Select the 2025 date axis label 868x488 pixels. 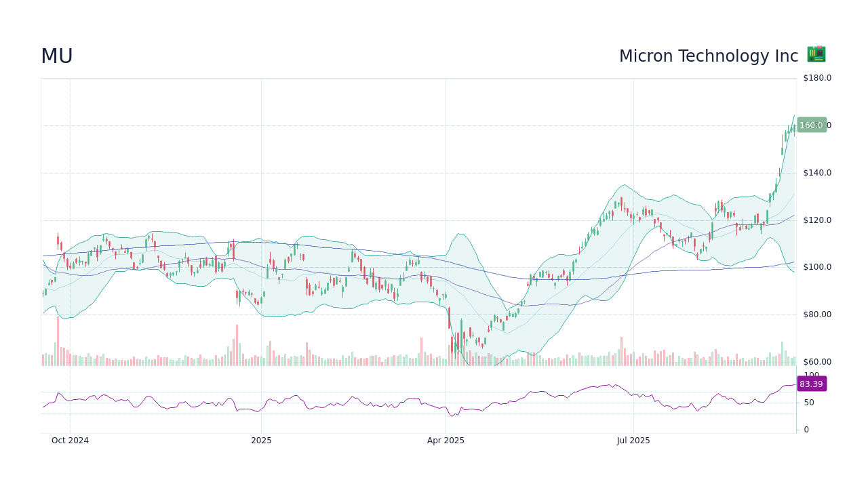[261, 441]
